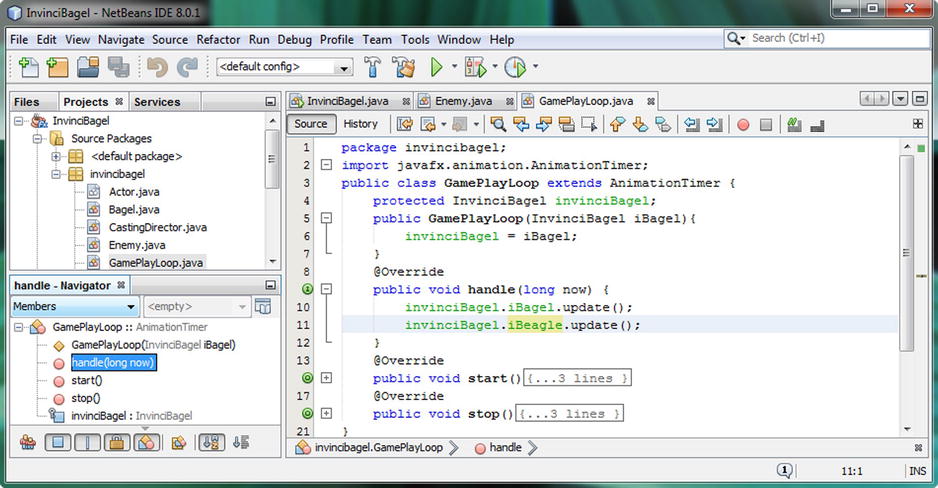The image size is (938, 488).
Task: Click the Comment icon in editor toolbar
Action: [794, 124]
